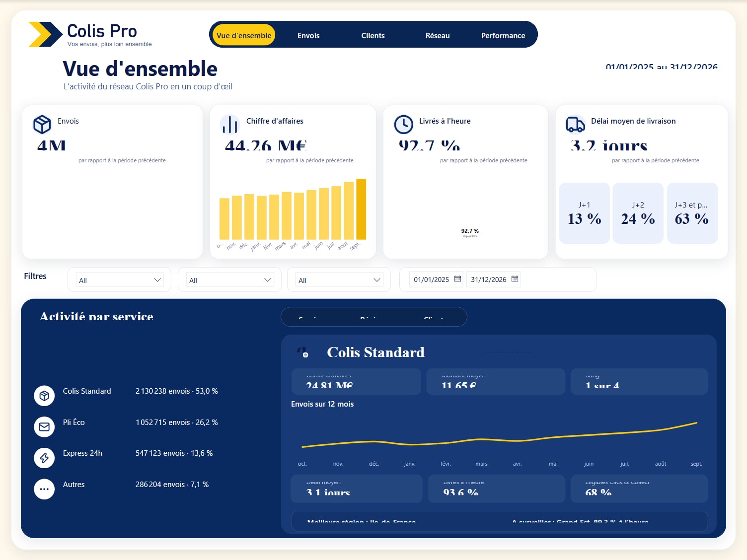747x560 pixels.
Task: Click the Envois package box icon
Action: click(42, 124)
